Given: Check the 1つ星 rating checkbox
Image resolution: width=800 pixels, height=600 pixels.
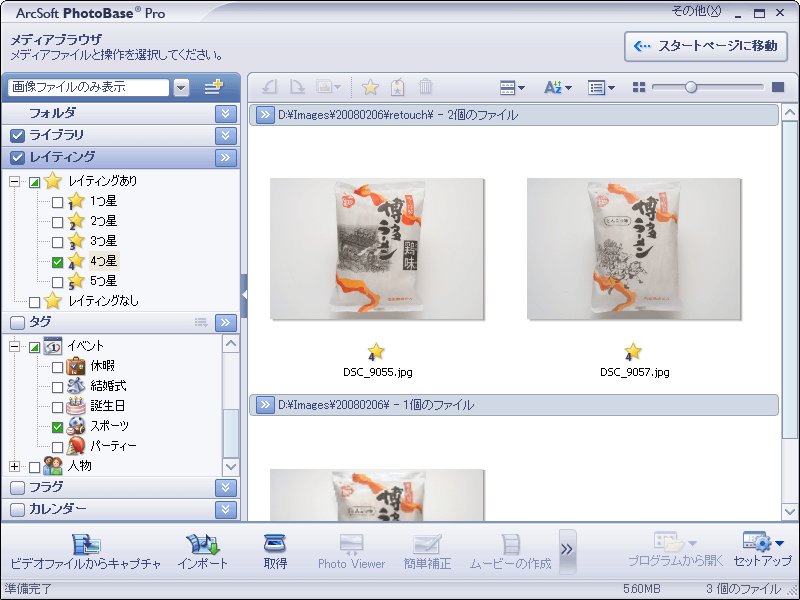Looking at the screenshot, I should click(x=57, y=202).
